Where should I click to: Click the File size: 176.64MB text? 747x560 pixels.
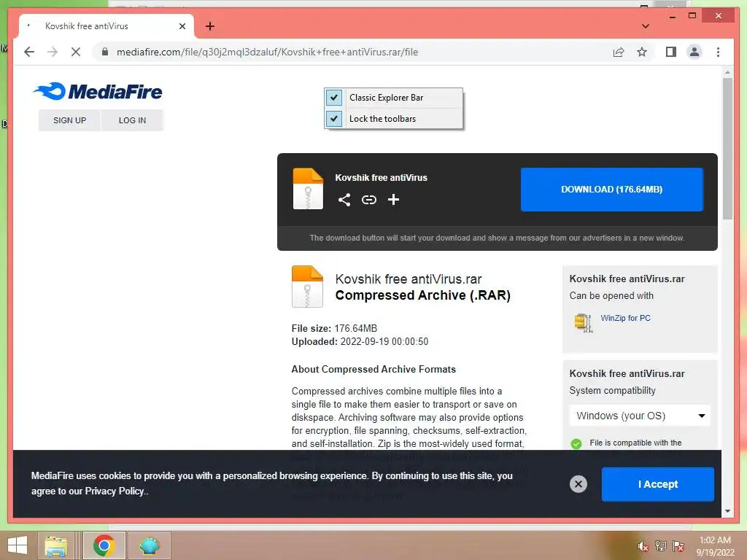pos(334,329)
